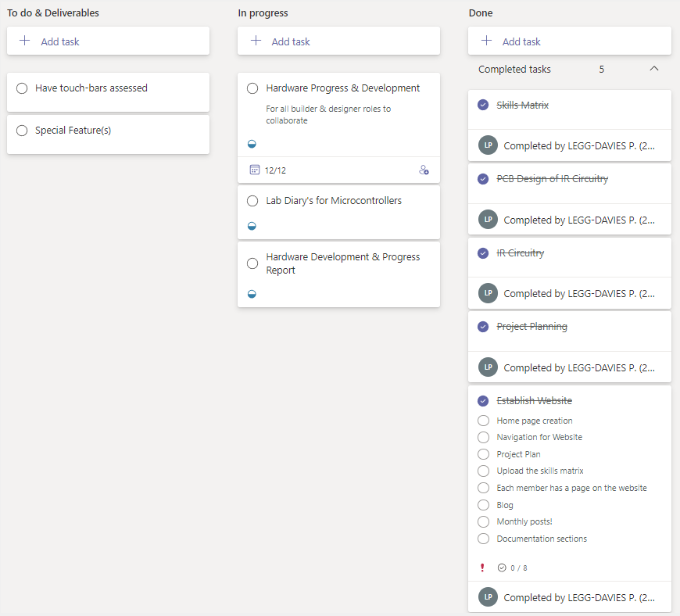Click the assign-user icon on Hardware Progress card

pos(424,170)
